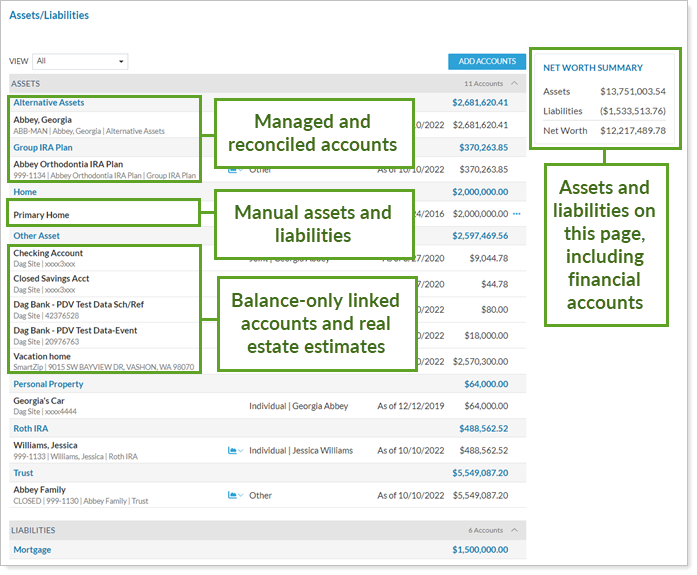Open chart icon for Abbey Family trust

[x=233, y=495]
